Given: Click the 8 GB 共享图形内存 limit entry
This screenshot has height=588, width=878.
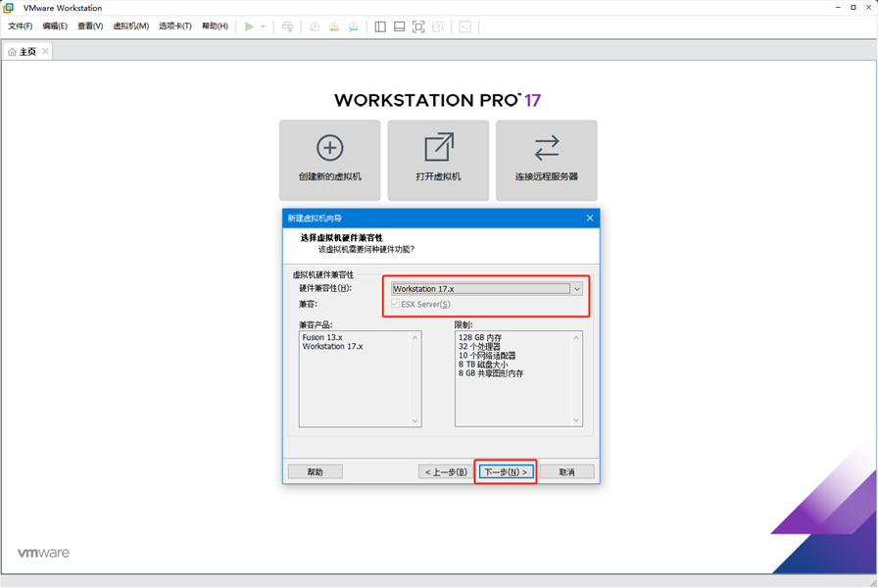Looking at the screenshot, I should tap(491, 373).
